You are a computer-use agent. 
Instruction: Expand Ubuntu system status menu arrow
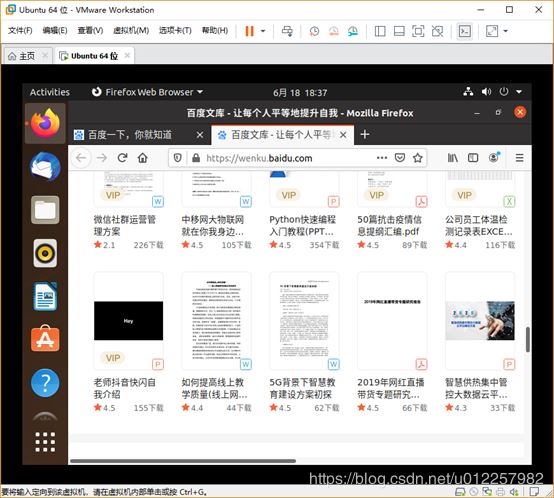point(519,92)
